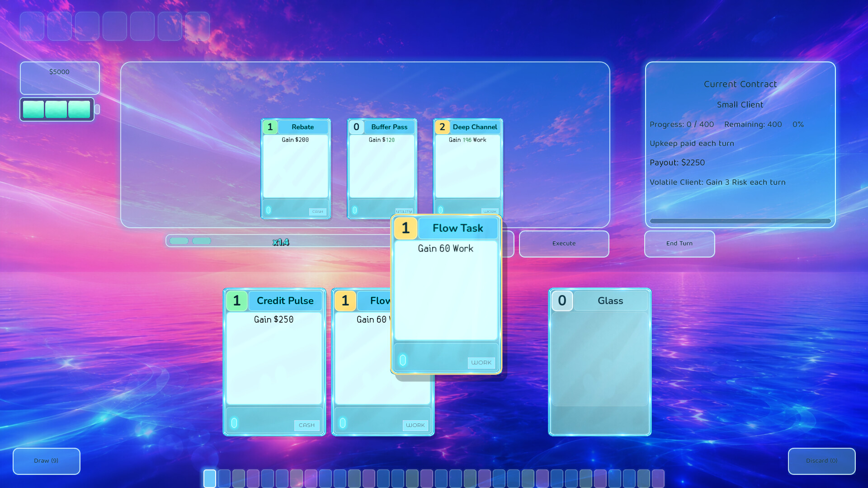
Task: Select the Glass card in hand
Action: click(600, 362)
